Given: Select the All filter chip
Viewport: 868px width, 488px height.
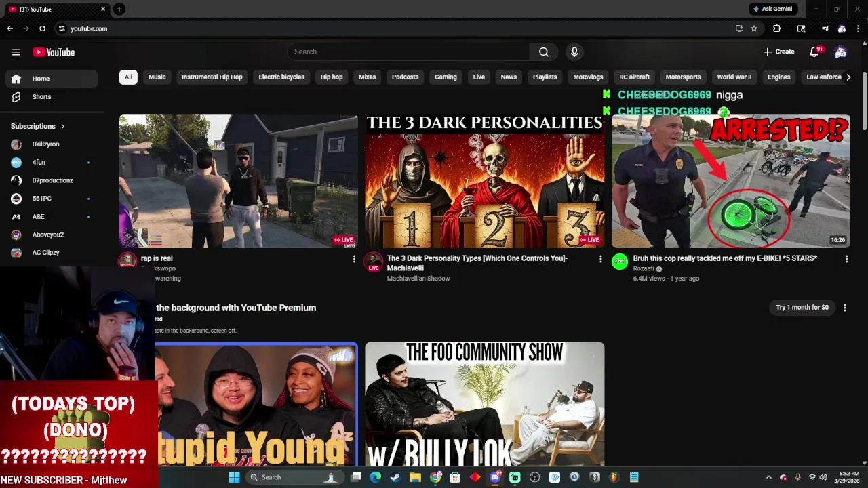Looking at the screenshot, I should (x=128, y=77).
